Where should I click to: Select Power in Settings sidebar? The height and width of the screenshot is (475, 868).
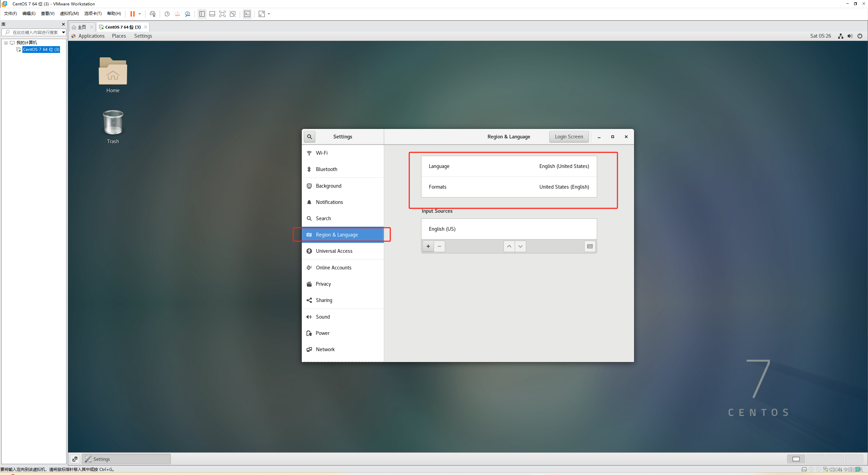[x=343, y=333]
